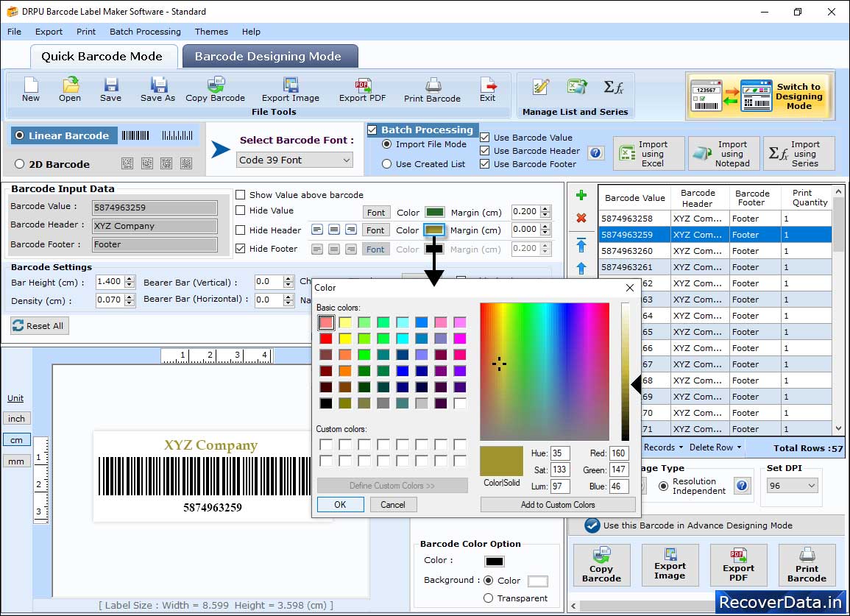Click Import using Excel
The height and width of the screenshot is (616, 850).
pyautogui.click(x=649, y=154)
